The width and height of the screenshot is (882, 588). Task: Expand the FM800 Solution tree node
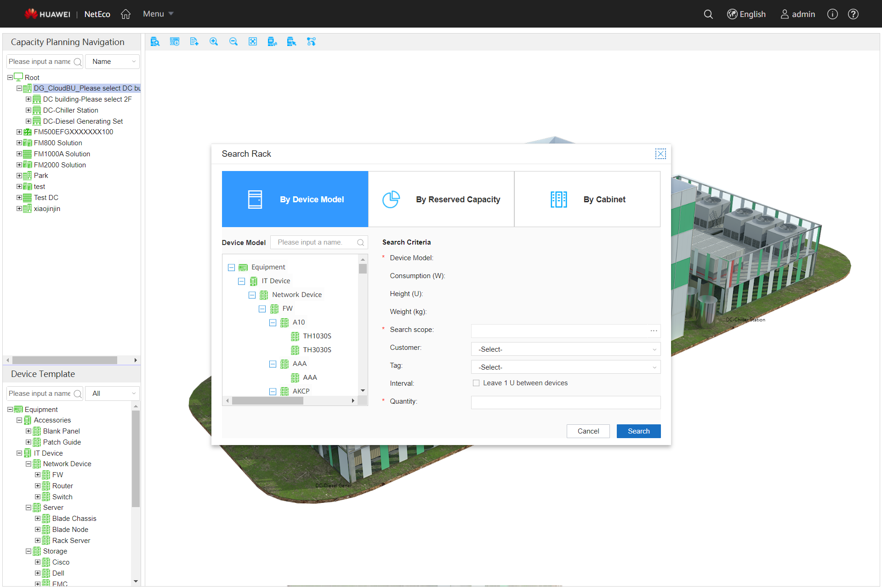(x=19, y=143)
